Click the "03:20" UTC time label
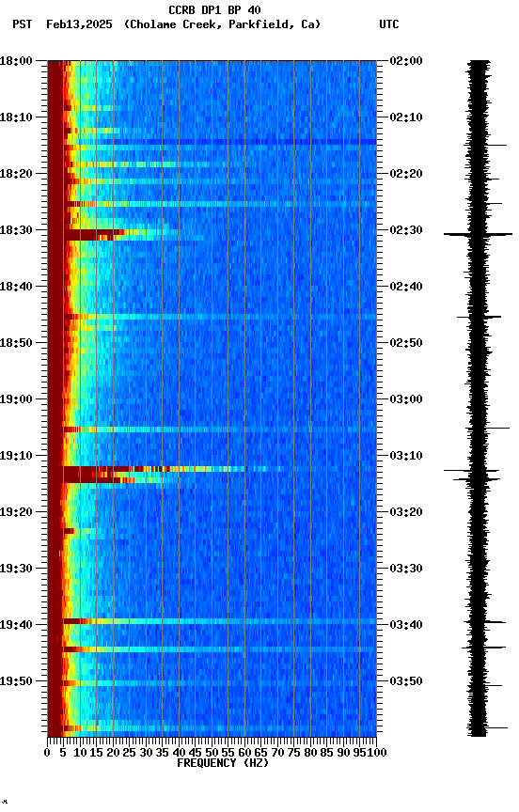Screen dimensions: 519x812 tap(406, 512)
